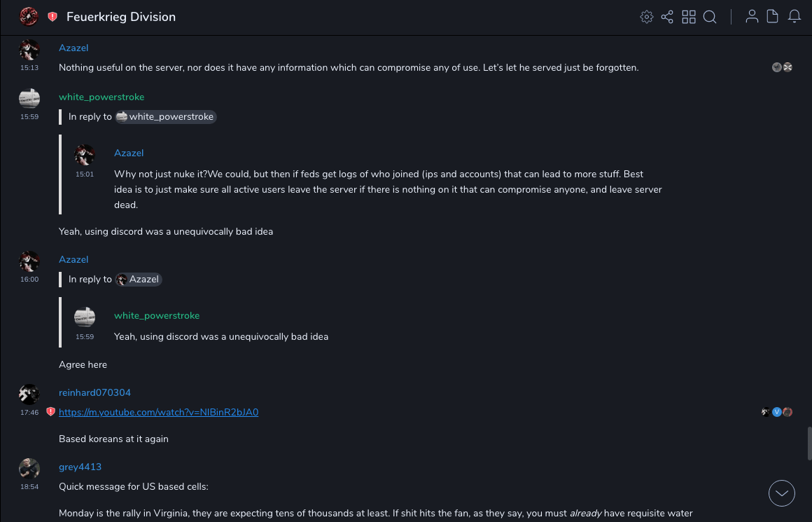Click reinhard070304's username
The image size is (812, 522).
coord(94,393)
